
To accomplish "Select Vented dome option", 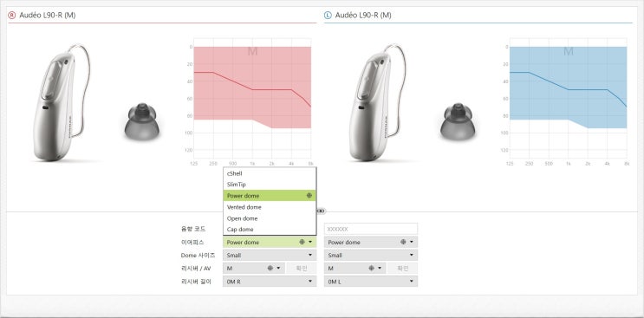I will [x=270, y=207].
